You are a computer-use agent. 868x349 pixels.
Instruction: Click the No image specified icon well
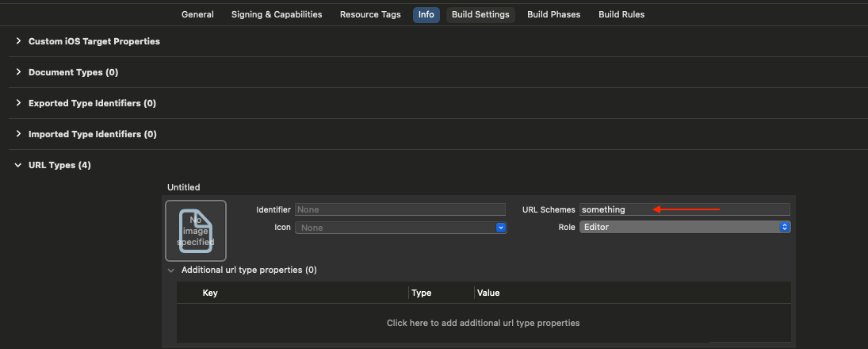[x=196, y=231]
